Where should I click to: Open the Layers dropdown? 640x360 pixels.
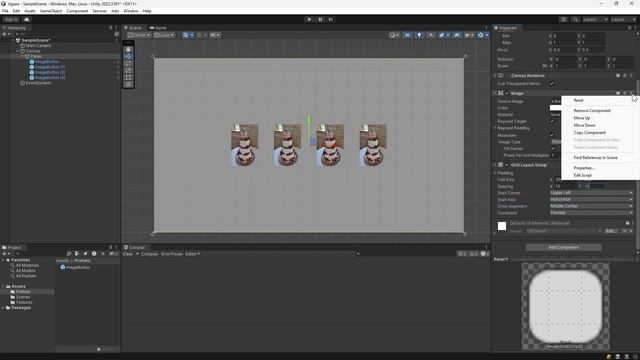click(595, 19)
